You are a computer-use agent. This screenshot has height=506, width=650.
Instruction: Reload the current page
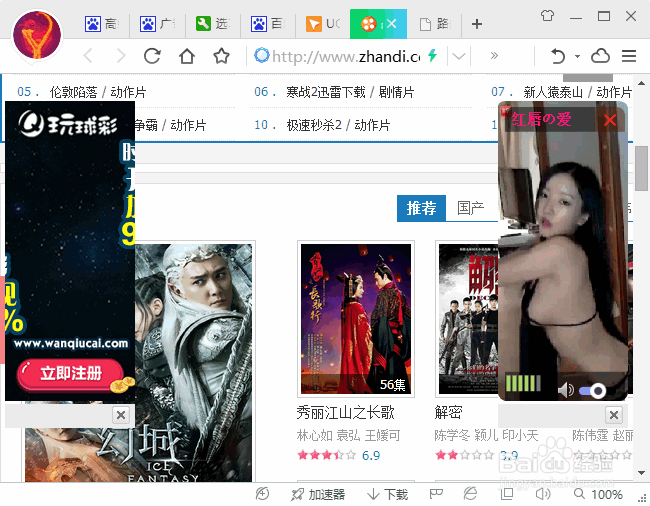coord(152,56)
